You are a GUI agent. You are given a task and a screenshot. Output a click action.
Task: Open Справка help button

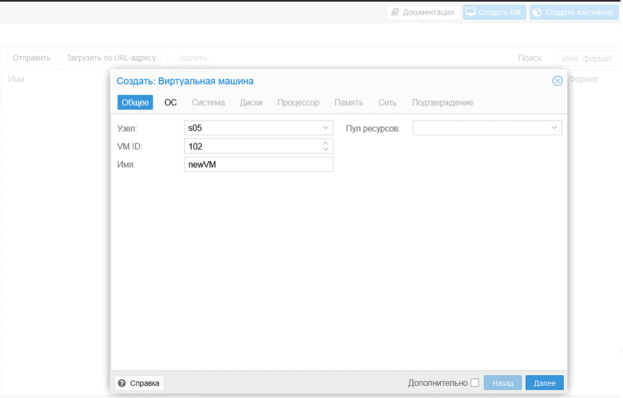pyautogui.click(x=139, y=383)
